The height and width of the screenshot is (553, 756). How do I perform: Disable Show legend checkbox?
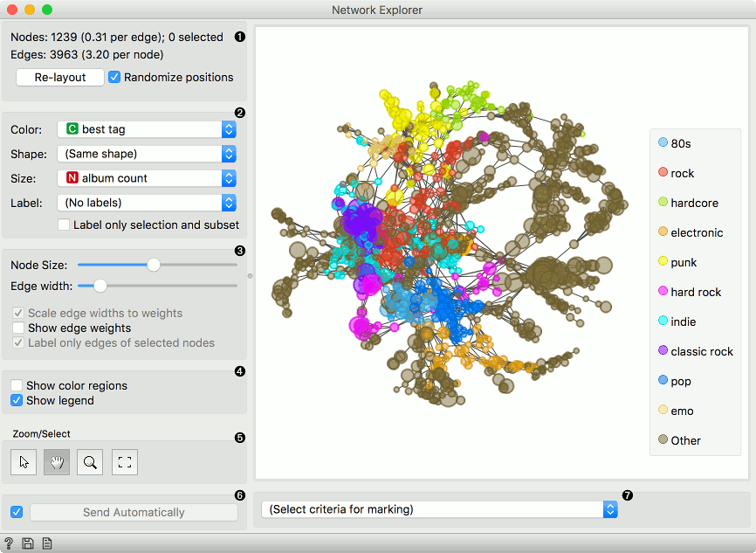[17, 400]
